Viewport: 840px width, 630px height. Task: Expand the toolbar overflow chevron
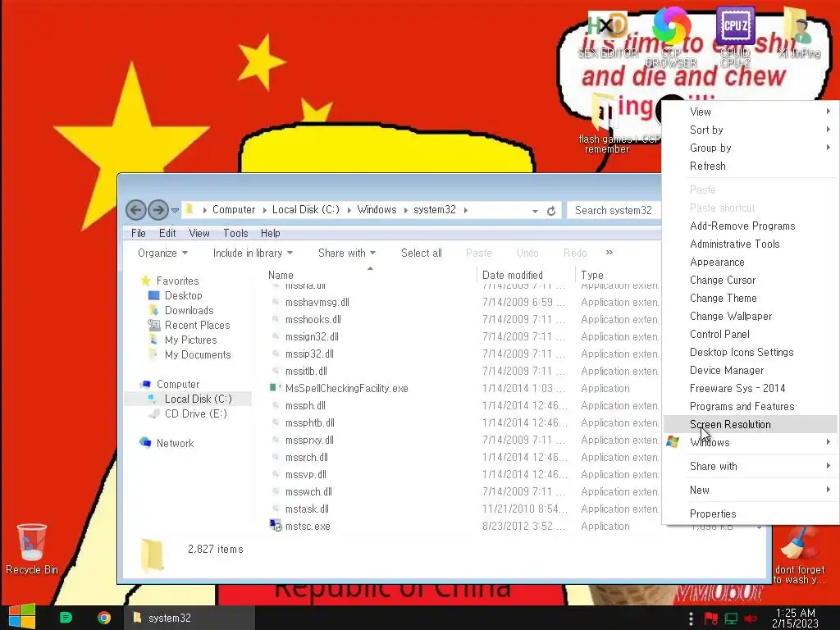coord(609,253)
